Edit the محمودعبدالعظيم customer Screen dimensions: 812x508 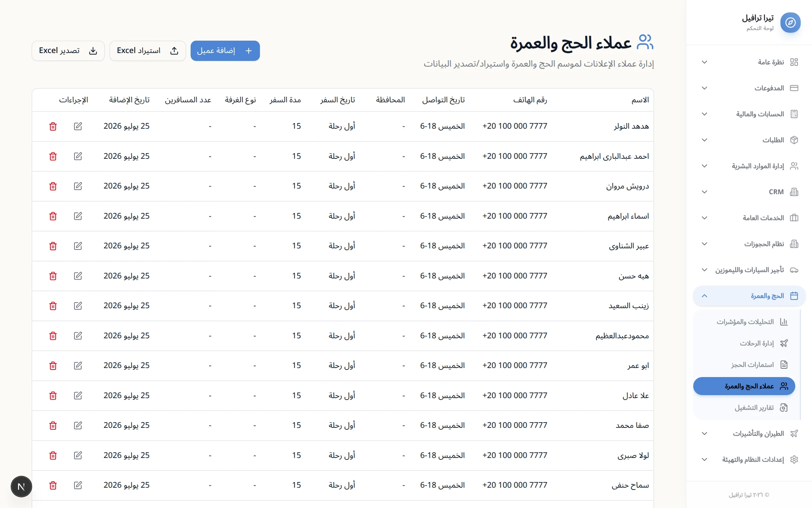click(78, 336)
